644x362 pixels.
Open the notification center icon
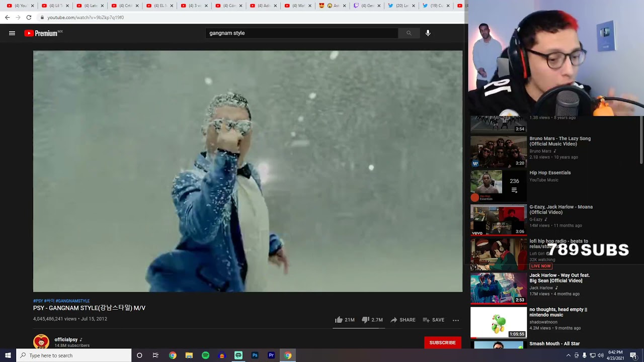[x=633, y=355]
